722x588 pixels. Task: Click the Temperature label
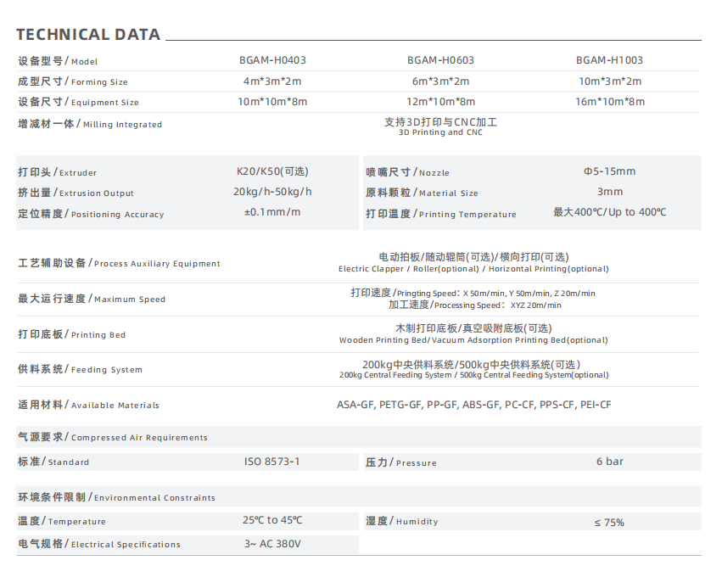coord(62,521)
